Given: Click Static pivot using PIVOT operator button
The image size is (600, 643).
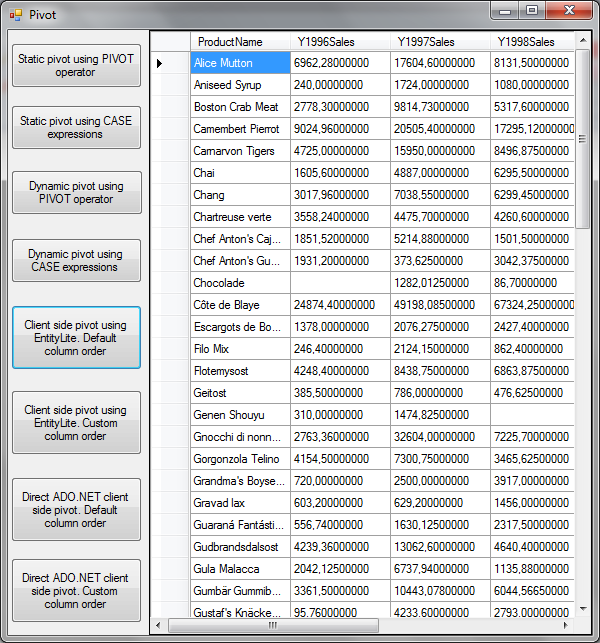Looking at the screenshot, I should pos(76,66).
